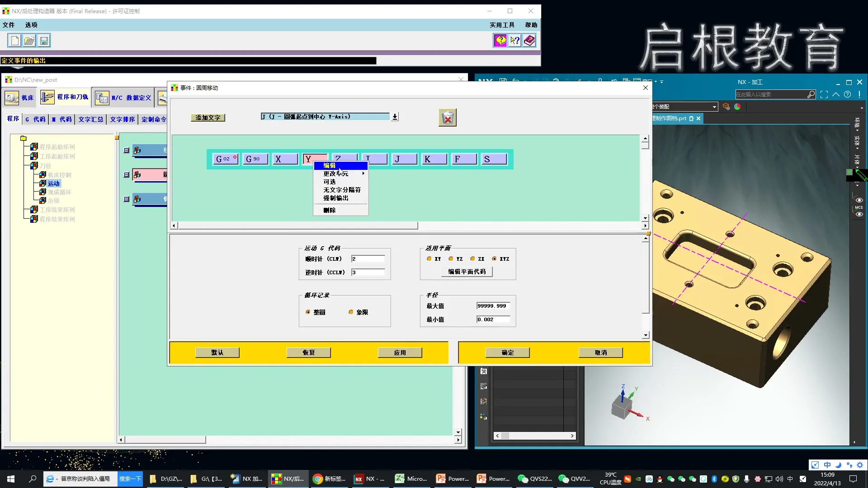Screen dimensions: 868x488
Task: Click NX/后处理 taskbar item
Action: [x=288, y=479]
